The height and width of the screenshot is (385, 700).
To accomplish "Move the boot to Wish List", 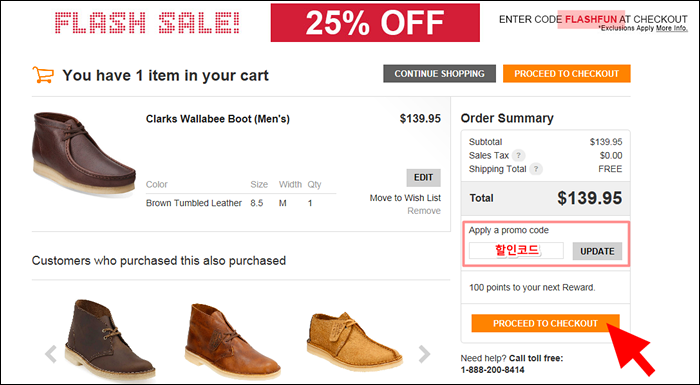I will 405,198.
